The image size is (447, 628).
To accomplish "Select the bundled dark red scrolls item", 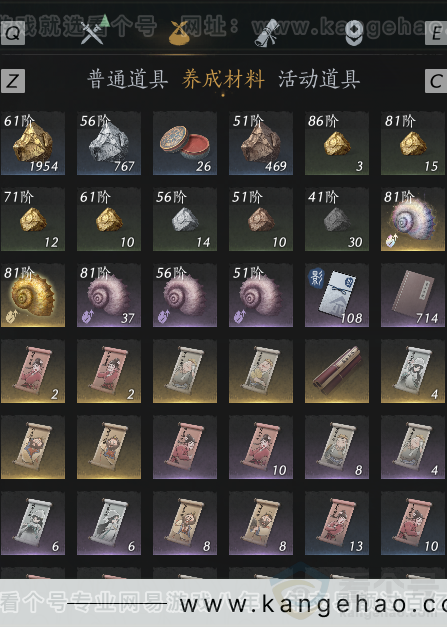I will coord(337,371).
